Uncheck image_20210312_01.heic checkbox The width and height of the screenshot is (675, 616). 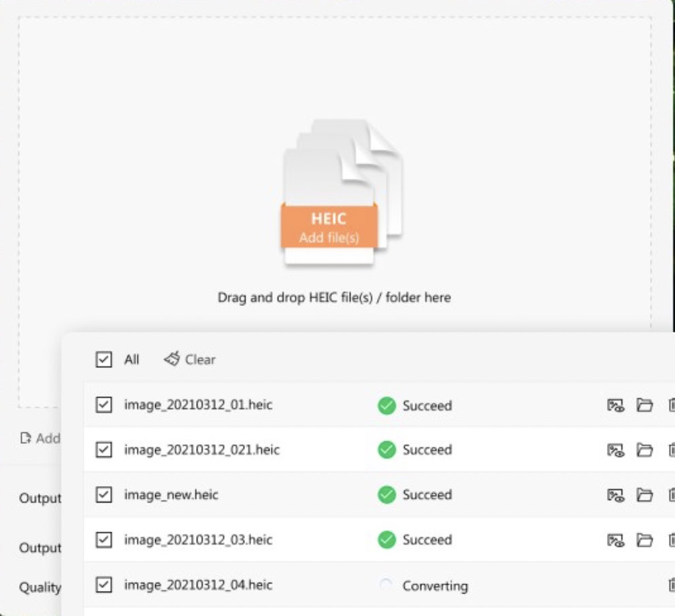pos(103,405)
